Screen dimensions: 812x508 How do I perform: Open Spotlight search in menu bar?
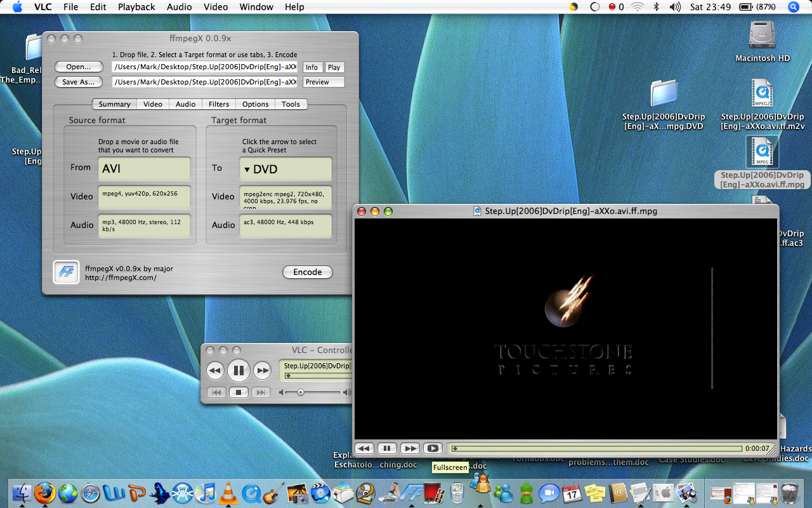pos(793,7)
